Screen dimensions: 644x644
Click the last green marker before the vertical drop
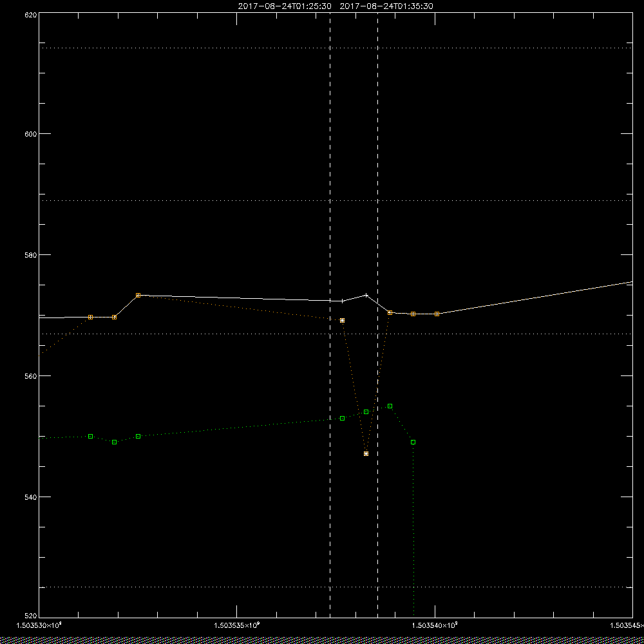point(413,442)
